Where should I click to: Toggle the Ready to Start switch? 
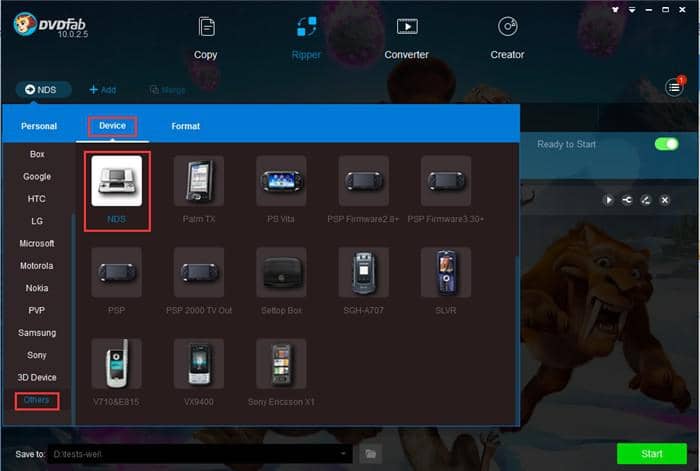pos(667,144)
